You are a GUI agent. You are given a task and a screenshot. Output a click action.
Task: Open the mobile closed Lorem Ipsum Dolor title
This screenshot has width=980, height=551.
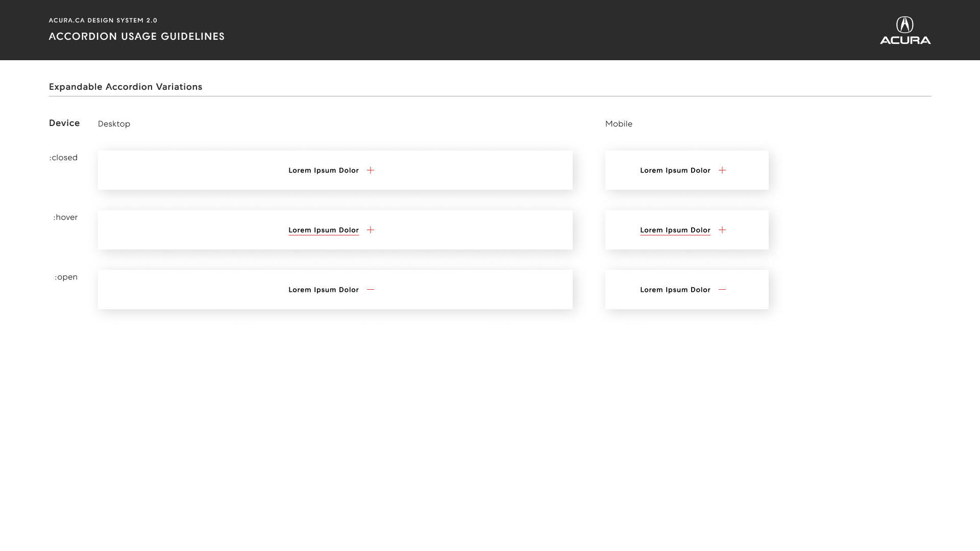675,170
